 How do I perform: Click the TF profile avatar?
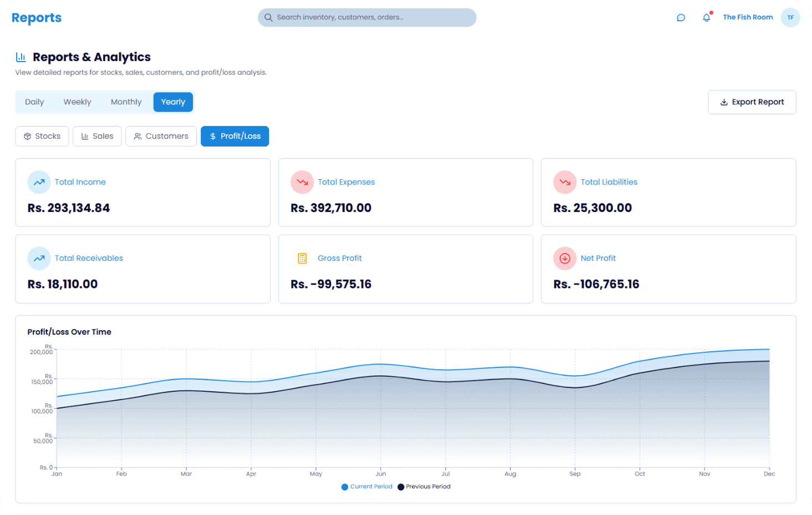[790, 18]
